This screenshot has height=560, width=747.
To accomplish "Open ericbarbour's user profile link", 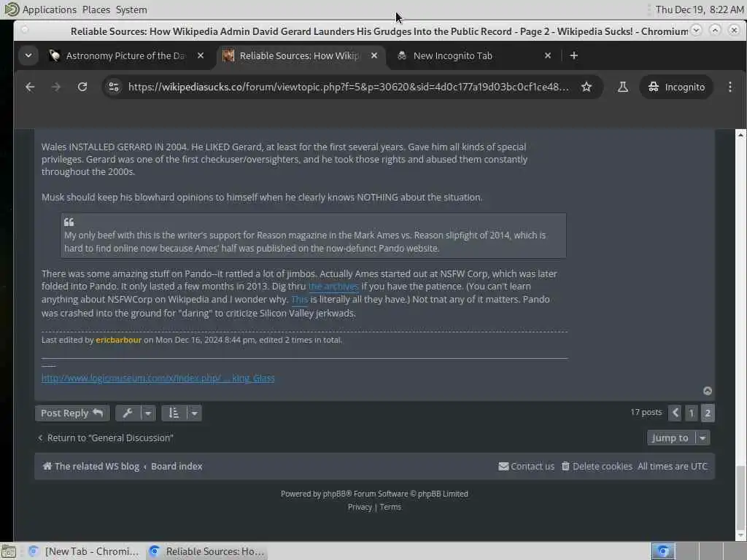I will tap(119, 340).
